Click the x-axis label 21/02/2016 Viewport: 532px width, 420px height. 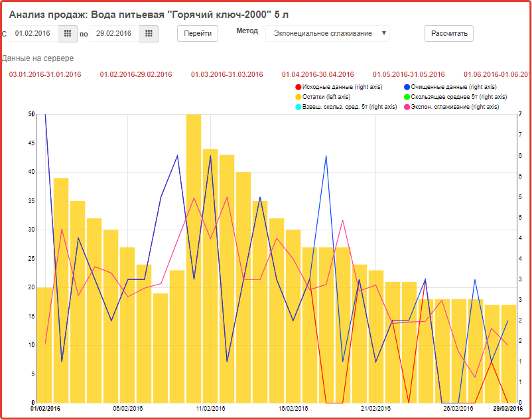375,409
